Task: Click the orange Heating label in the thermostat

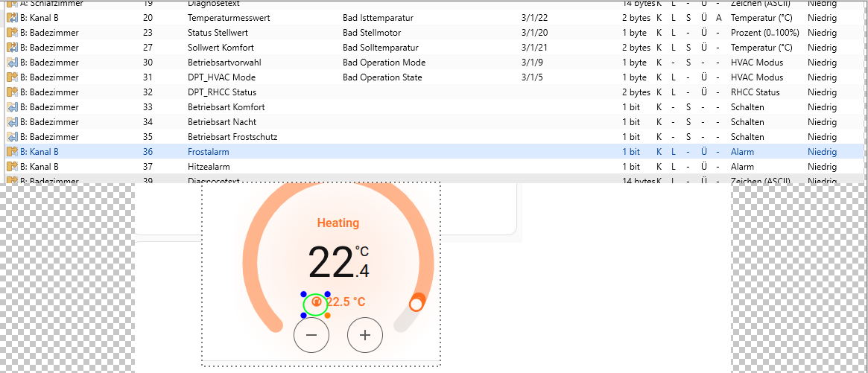Action: pyautogui.click(x=338, y=223)
